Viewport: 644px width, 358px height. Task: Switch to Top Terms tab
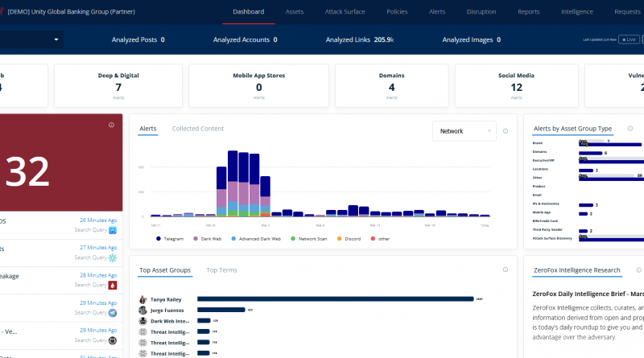(222, 270)
